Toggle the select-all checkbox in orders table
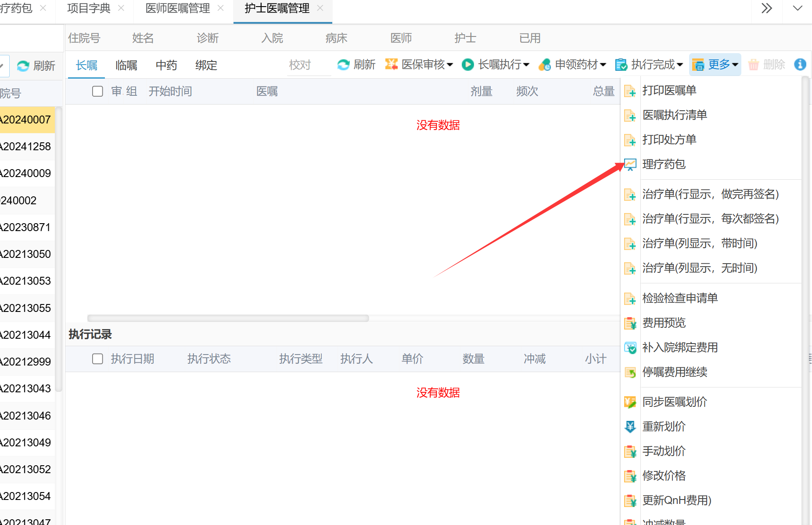 point(97,91)
